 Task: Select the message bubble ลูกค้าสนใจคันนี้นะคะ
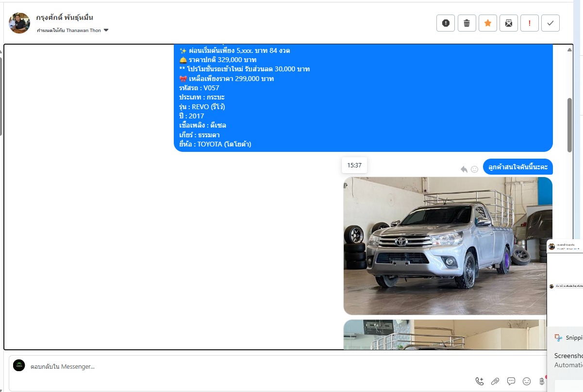click(x=518, y=166)
